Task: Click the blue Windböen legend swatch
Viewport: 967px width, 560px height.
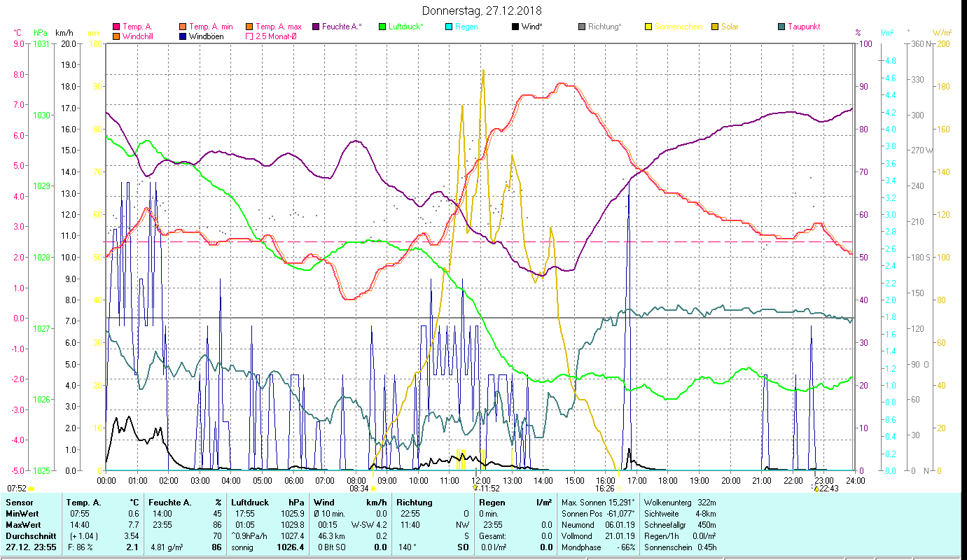Action: coord(183,36)
